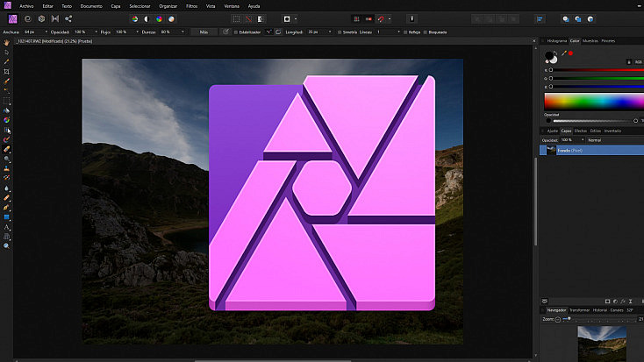Viewport: 644px width, 362px height.
Task: Switch to the Muestras tab
Action: [x=590, y=41]
